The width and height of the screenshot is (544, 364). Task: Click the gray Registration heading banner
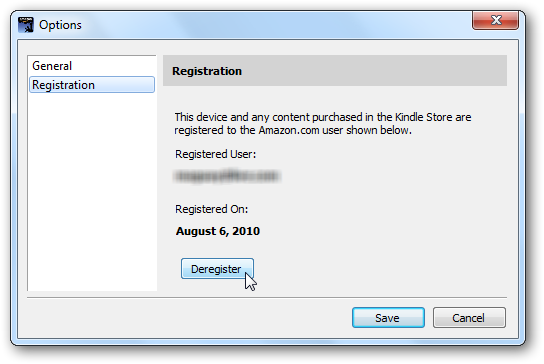335,70
